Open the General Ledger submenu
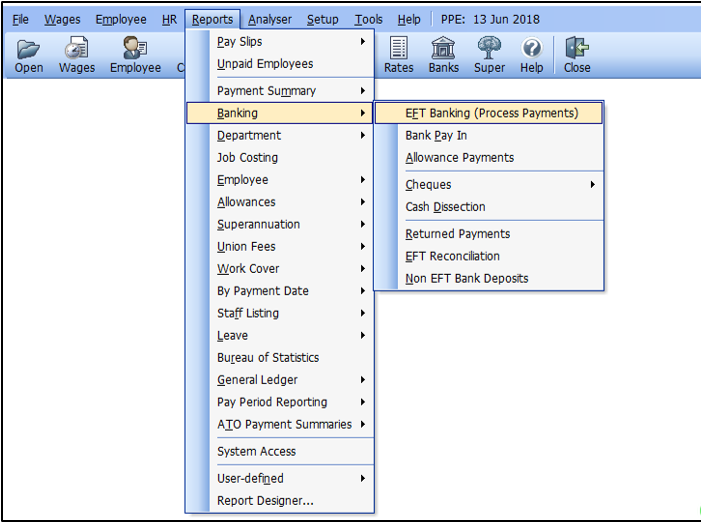Viewport: 701px width, 524px height. (x=280, y=380)
